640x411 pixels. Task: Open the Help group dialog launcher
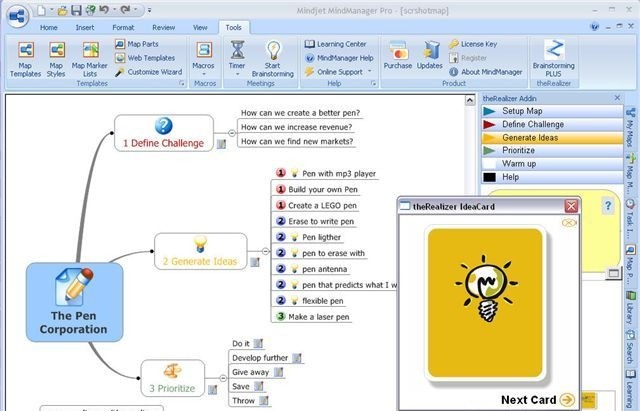tap(373, 84)
